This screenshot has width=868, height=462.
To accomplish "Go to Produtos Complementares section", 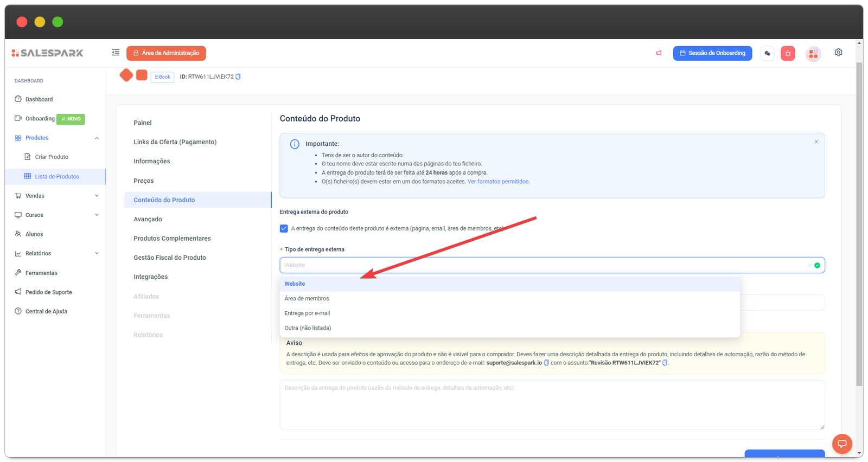I will [172, 239].
